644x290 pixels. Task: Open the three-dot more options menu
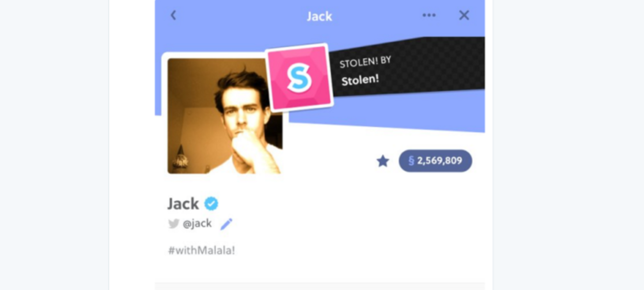[429, 15]
